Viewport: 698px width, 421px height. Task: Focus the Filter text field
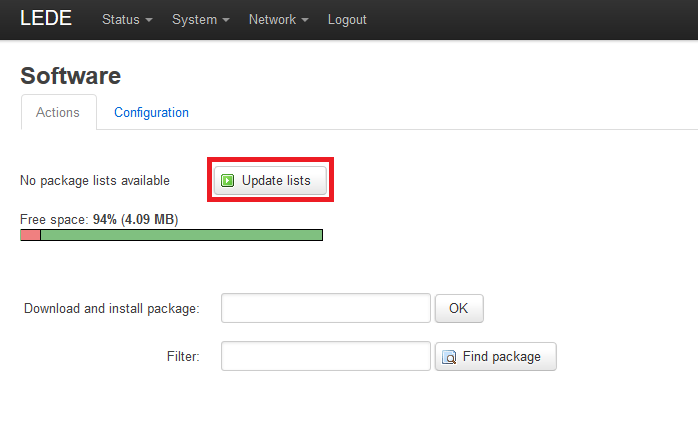(x=326, y=356)
